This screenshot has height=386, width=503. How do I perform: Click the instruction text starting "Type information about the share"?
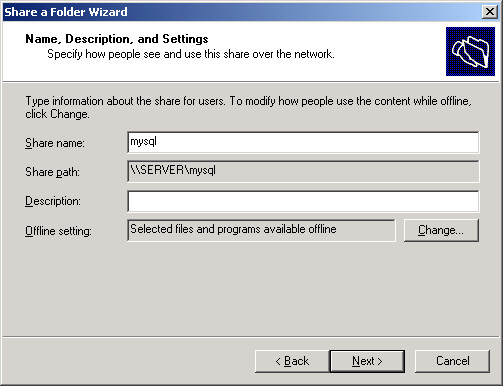[248, 107]
